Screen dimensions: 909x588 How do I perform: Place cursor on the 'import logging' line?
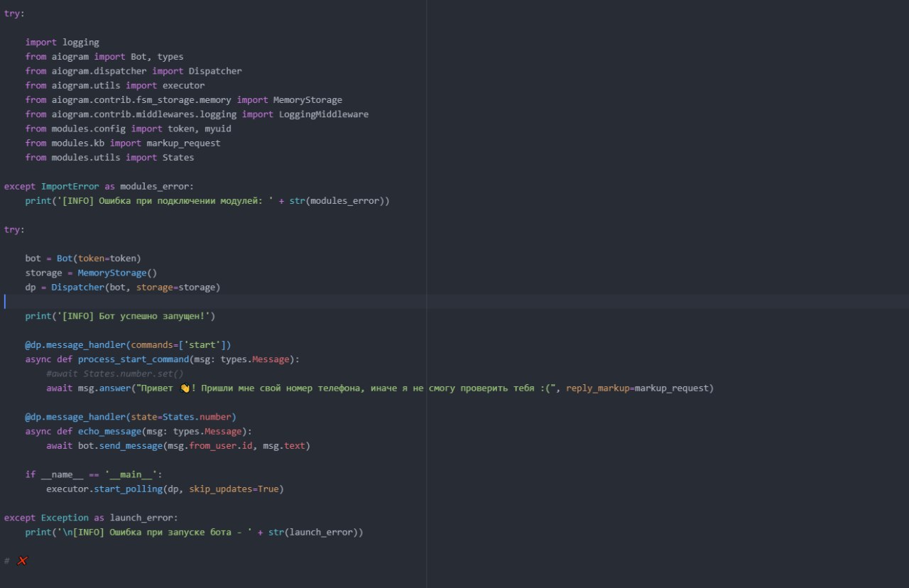pyautogui.click(x=62, y=43)
